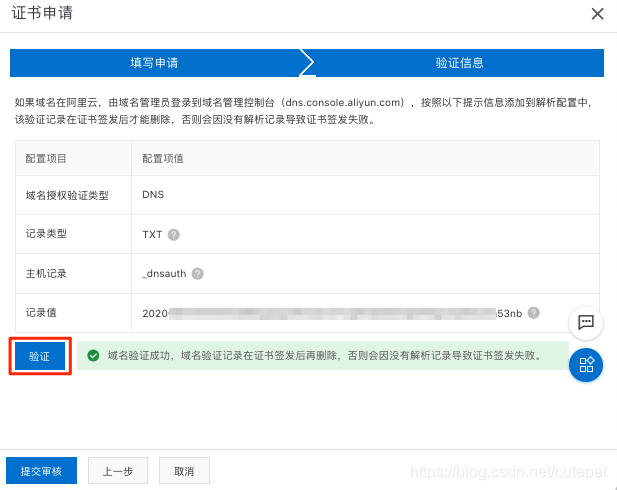This screenshot has height=490, width=617.
Task: Select the 填写申请 step tab
Action: coord(154,63)
